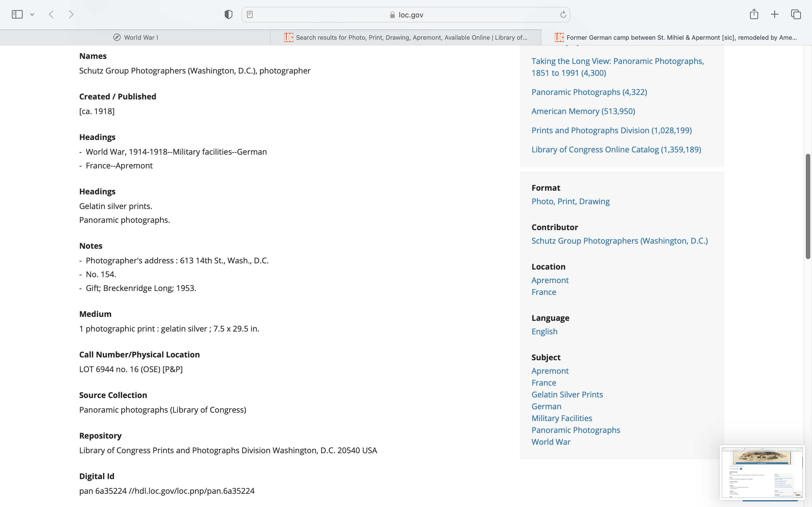
Task: Open a new tab with plus icon
Action: coord(775,14)
